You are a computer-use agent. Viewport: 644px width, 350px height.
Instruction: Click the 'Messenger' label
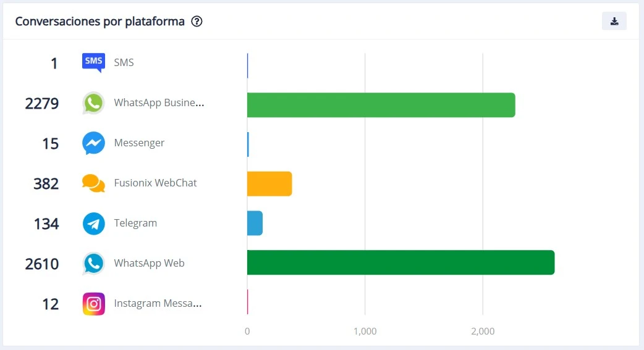tap(139, 143)
